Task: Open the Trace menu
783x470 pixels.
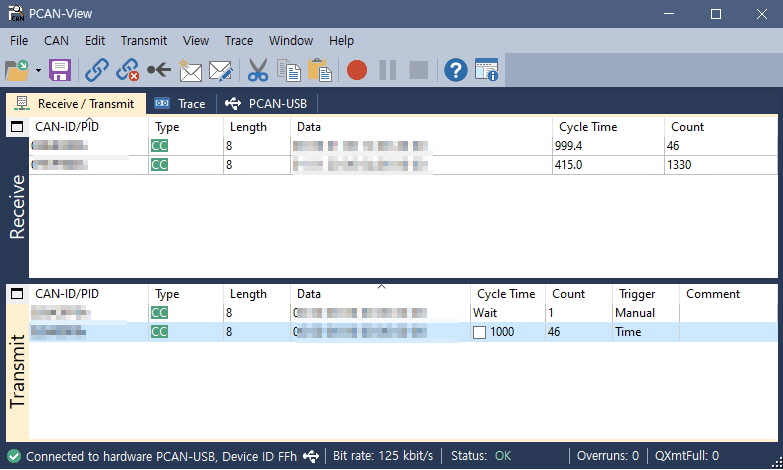Action: tap(239, 40)
